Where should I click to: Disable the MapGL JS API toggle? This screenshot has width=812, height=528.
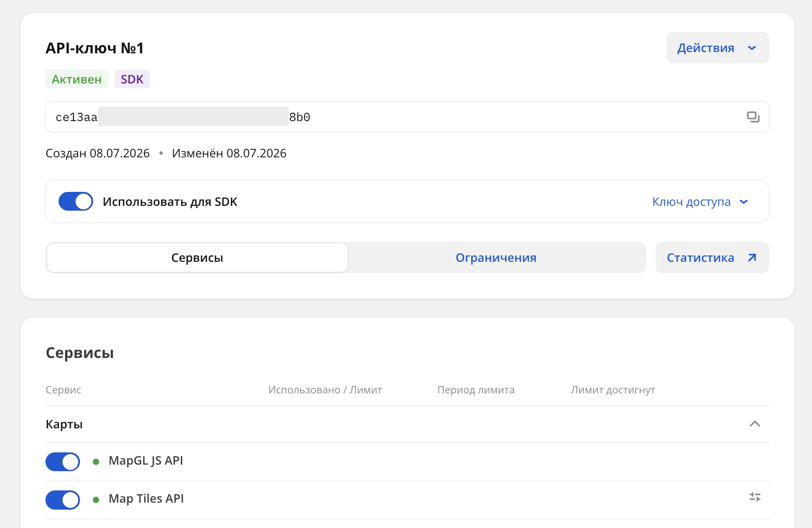point(62,462)
